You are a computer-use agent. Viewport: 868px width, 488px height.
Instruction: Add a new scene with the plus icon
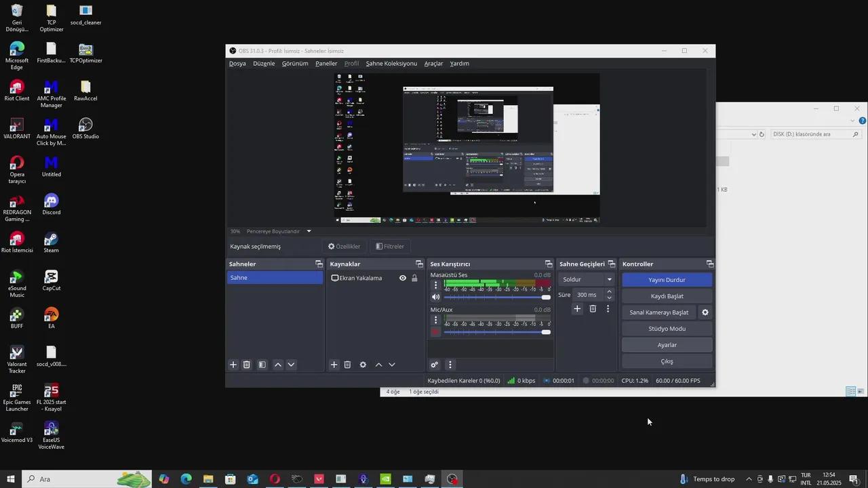[x=233, y=365]
